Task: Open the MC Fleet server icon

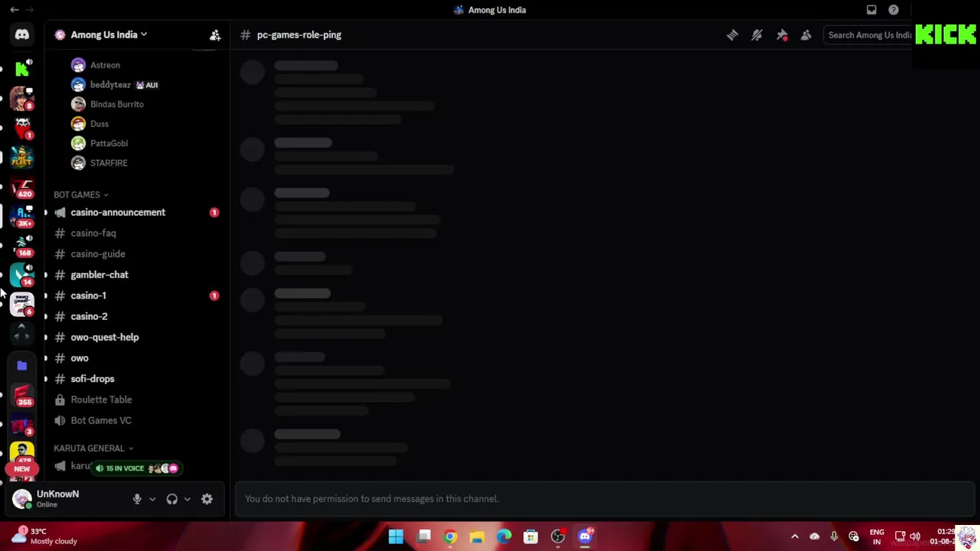Action: (x=21, y=158)
